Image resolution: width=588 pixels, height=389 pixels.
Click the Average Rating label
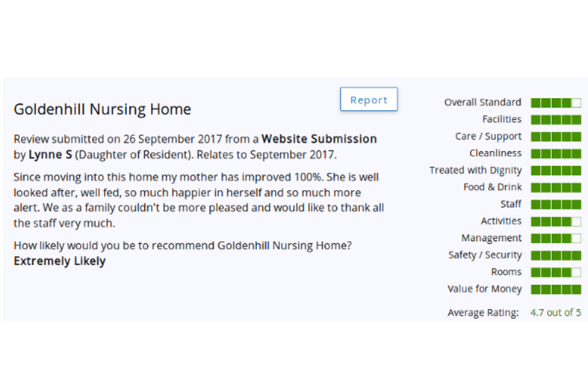(483, 313)
